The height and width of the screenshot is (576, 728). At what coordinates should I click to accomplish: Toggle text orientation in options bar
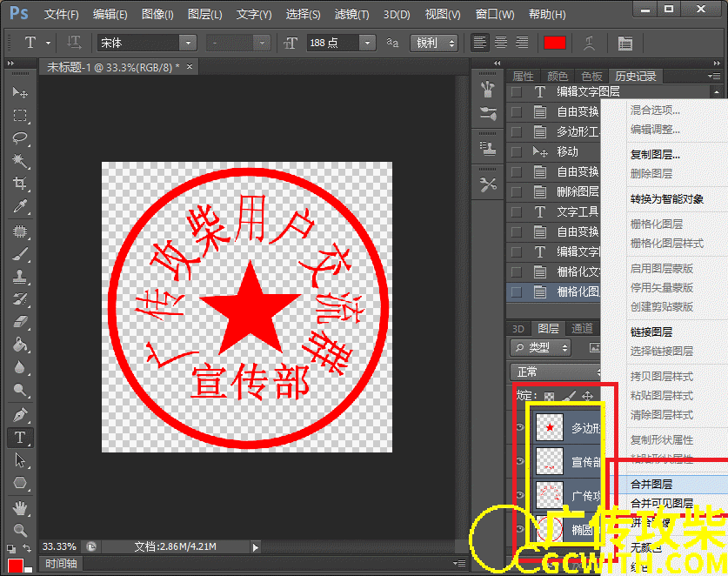tap(74, 43)
